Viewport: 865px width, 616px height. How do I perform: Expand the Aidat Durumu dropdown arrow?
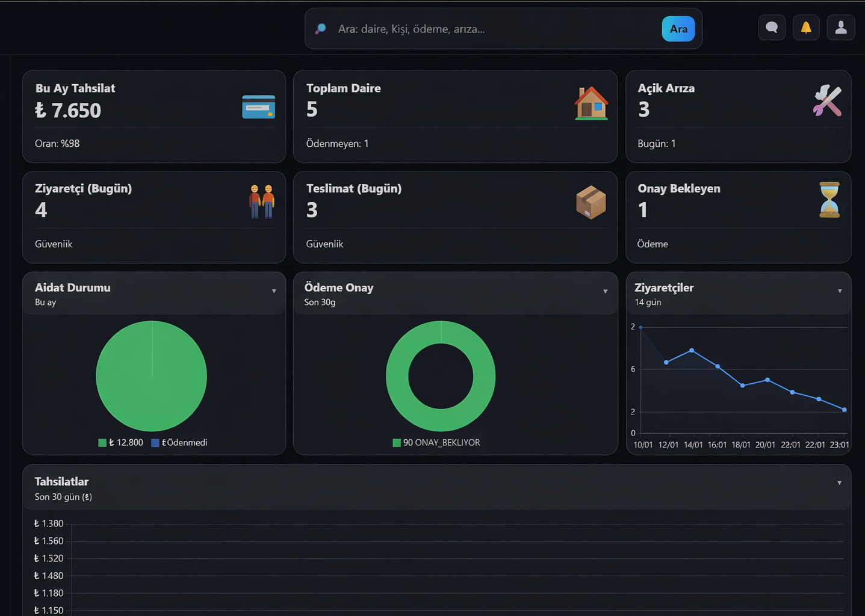274,291
